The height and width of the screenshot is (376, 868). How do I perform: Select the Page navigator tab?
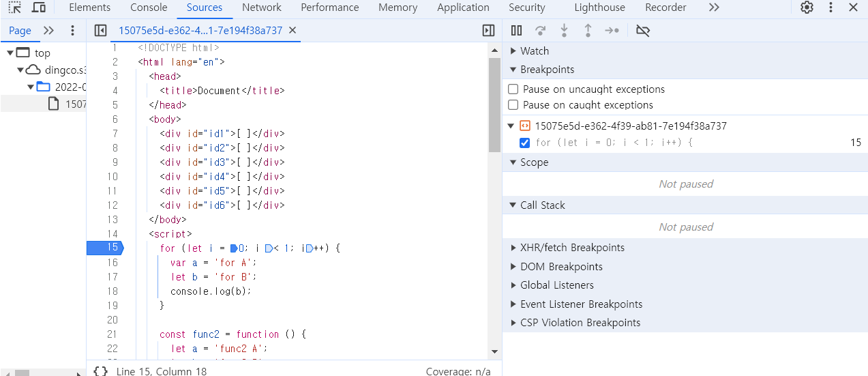pos(20,31)
